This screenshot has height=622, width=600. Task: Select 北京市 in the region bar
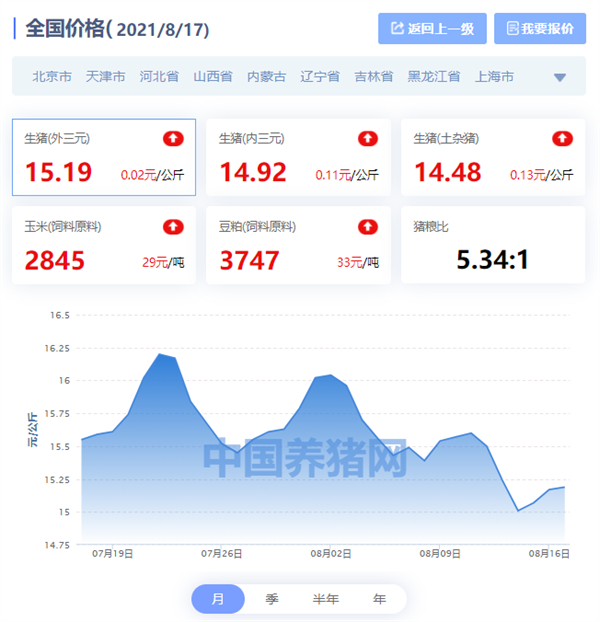point(52,76)
